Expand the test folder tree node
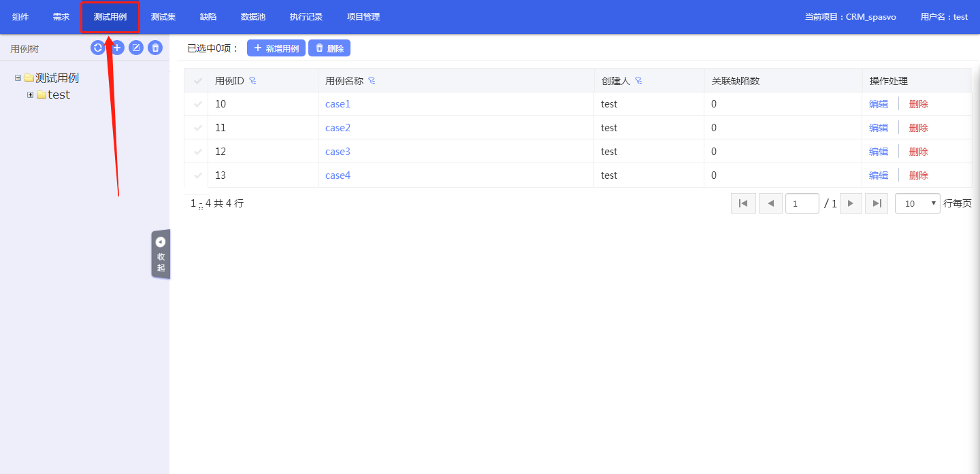980x474 pixels. click(31, 95)
